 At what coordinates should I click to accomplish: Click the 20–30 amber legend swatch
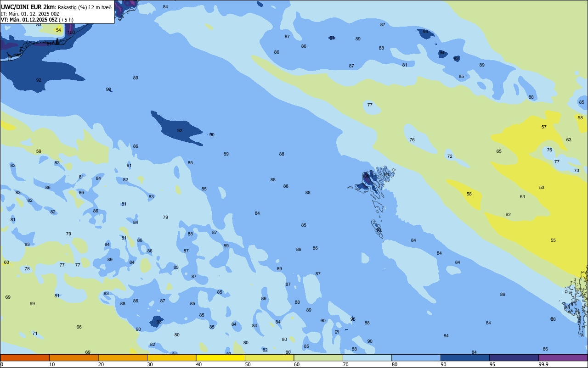coord(123,357)
